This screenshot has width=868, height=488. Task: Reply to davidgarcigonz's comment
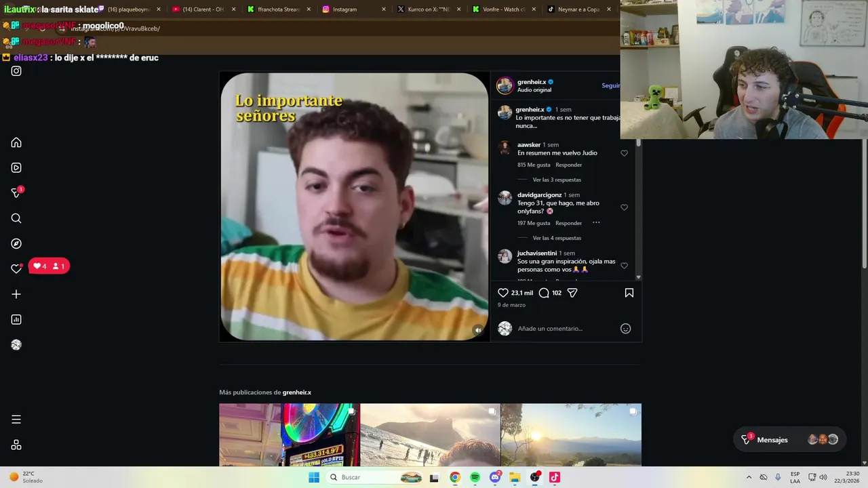pos(568,223)
